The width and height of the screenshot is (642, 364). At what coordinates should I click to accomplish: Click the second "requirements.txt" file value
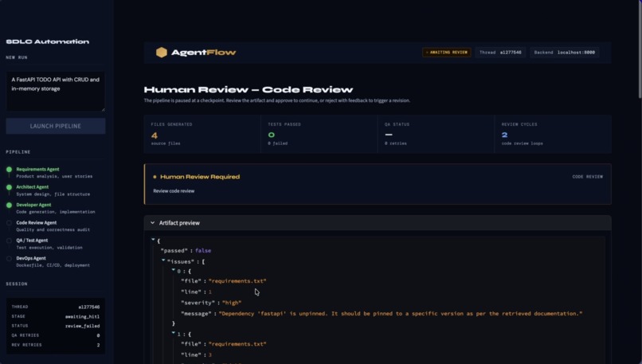pos(237,344)
